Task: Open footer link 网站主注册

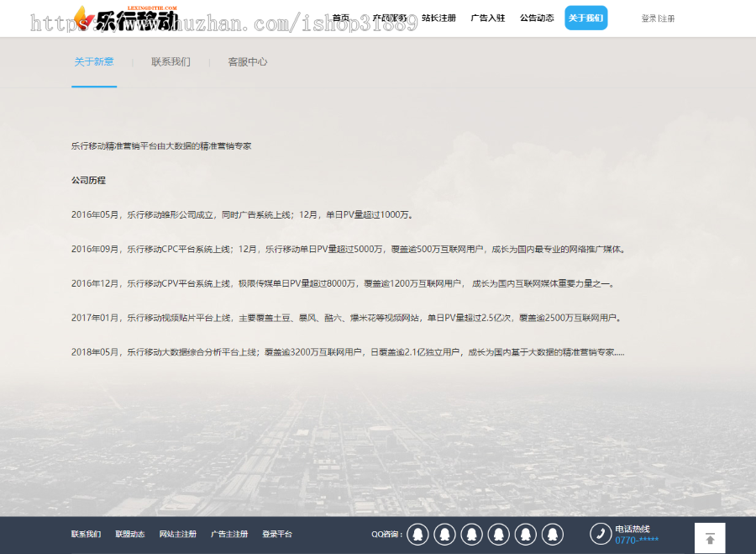Action: tap(178, 534)
